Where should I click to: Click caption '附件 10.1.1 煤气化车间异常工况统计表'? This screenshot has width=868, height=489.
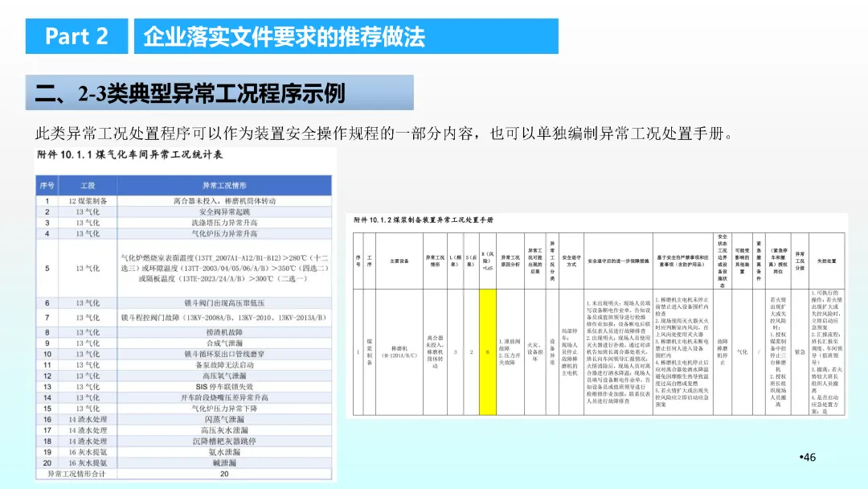click(130, 154)
